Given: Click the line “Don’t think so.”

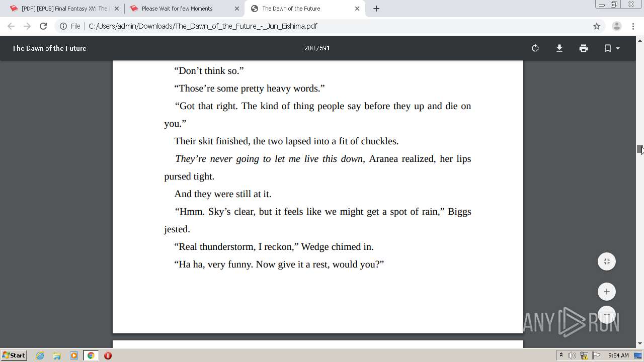Looking at the screenshot, I should 209,71.
